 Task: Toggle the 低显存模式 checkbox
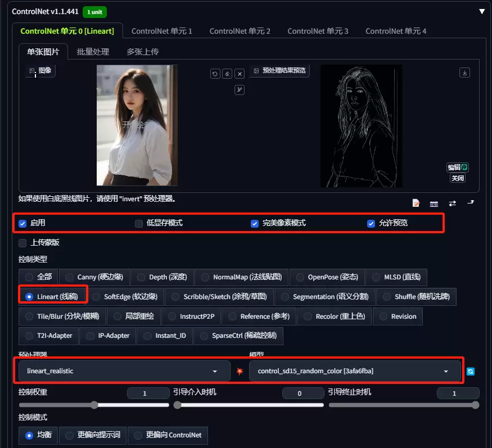[139, 223]
